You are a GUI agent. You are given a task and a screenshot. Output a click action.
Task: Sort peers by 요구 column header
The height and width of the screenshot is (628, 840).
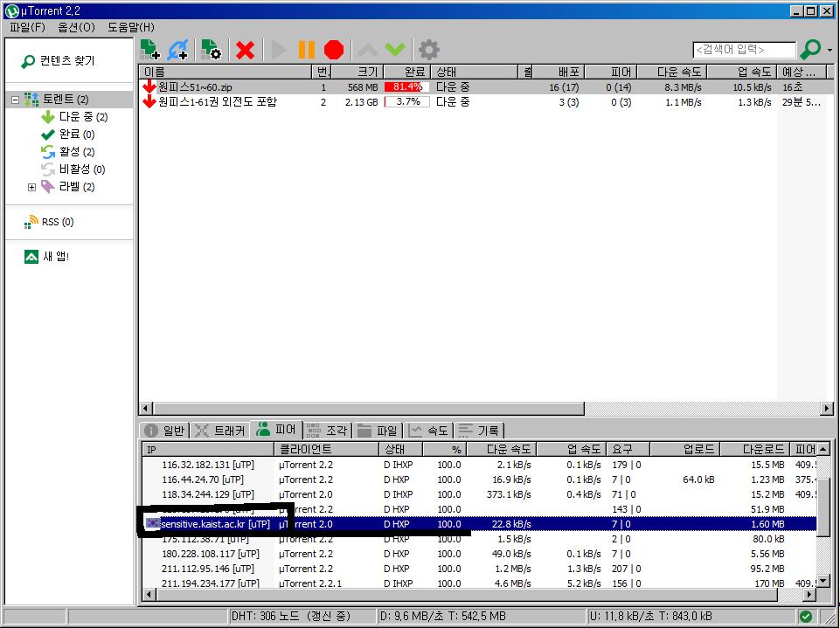click(x=628, y=449)
